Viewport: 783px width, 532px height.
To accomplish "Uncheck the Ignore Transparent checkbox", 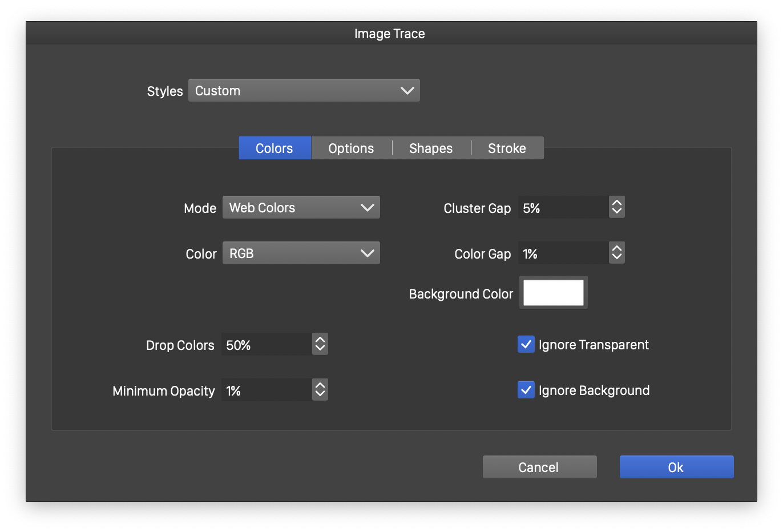I will 526,345.
